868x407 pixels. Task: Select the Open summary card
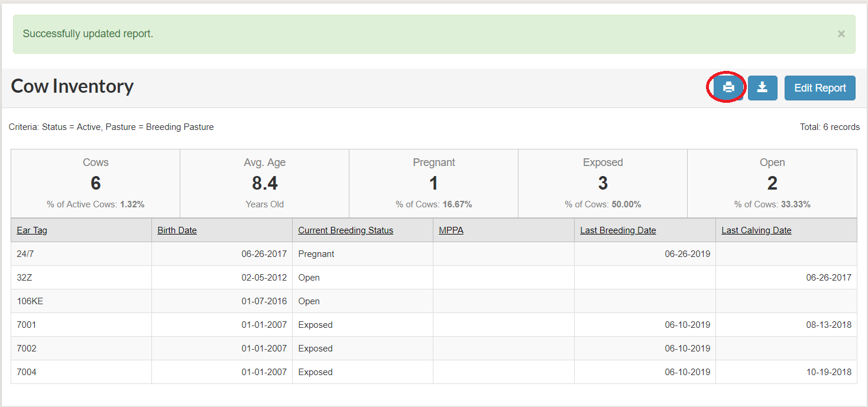pyautogui.click(x=772, y=183)
